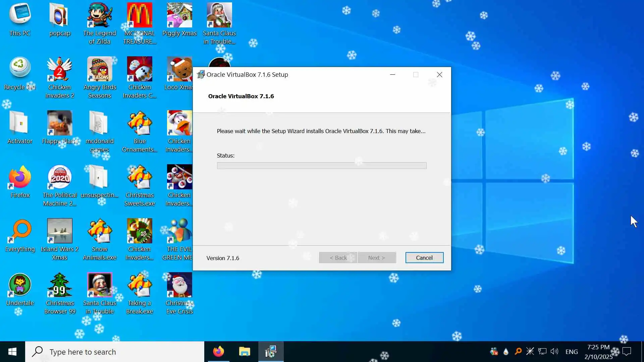Click the Windows Start button
Image resolution: width=644 pixels, height=362 pixels.
click(x=12, y=352)
